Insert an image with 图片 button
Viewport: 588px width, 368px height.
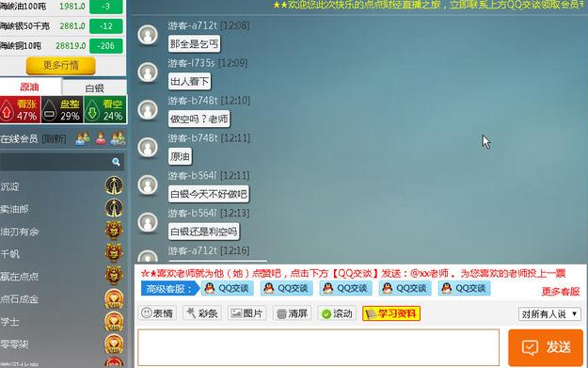pyautogui.click(x=247, y=313)
